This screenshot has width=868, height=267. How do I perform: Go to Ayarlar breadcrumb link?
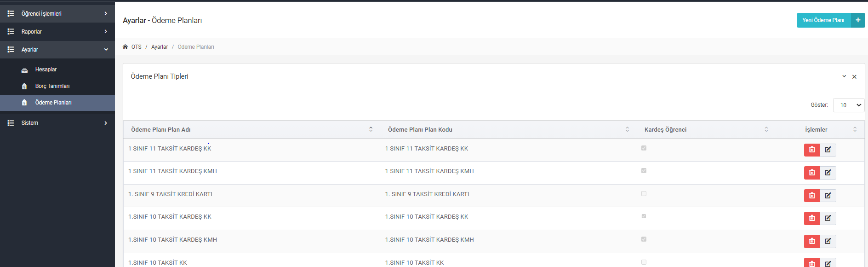coord(160,47)
